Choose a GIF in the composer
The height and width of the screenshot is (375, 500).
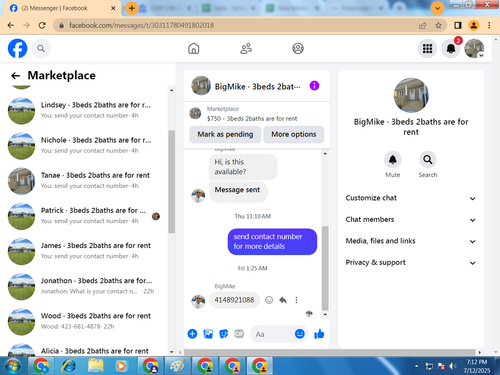coord(239,334)
